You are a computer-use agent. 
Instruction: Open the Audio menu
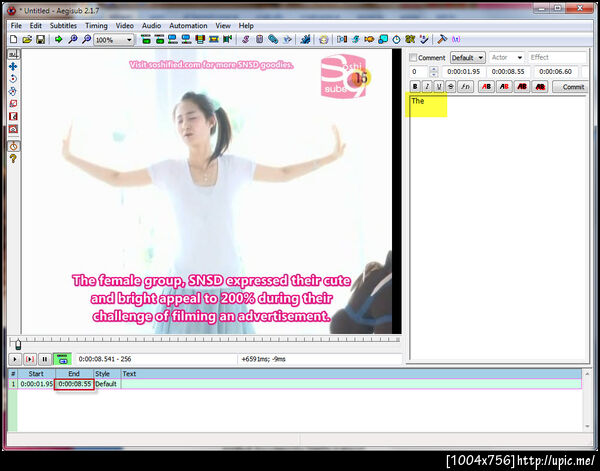(152, 26)
